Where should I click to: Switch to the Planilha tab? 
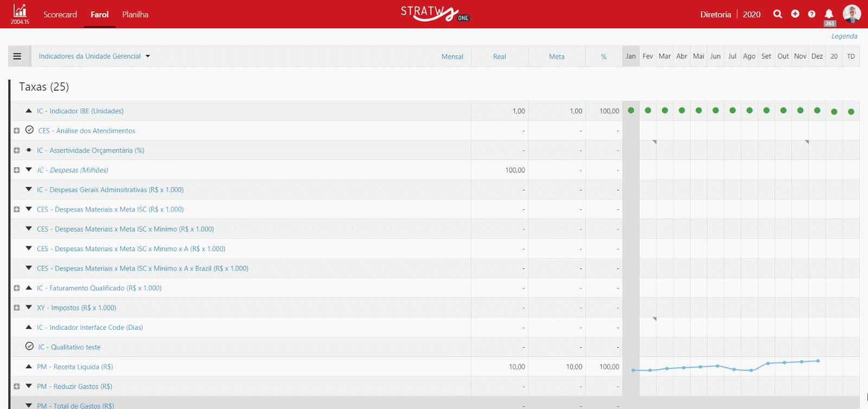tap(135, 15)
